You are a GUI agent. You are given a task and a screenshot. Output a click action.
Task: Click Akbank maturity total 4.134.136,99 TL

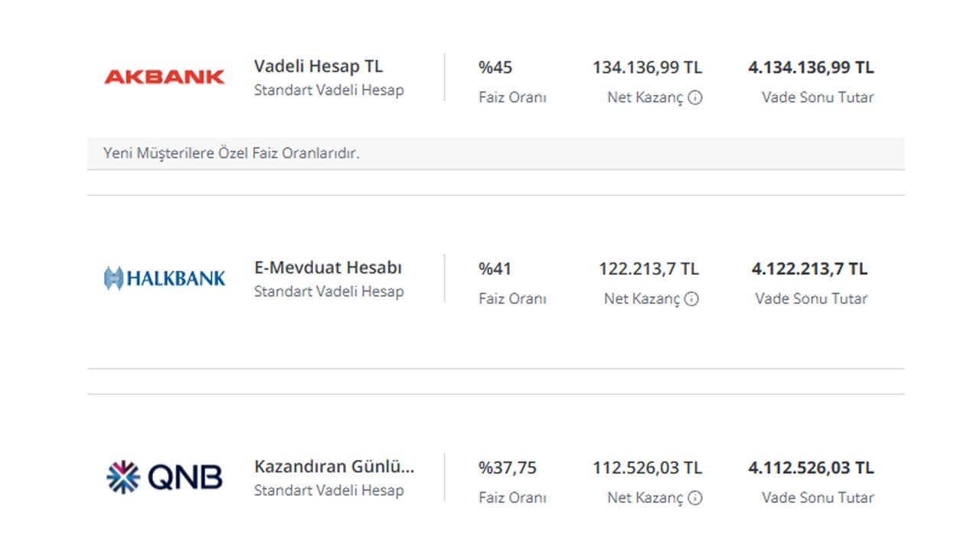[811, 67]
